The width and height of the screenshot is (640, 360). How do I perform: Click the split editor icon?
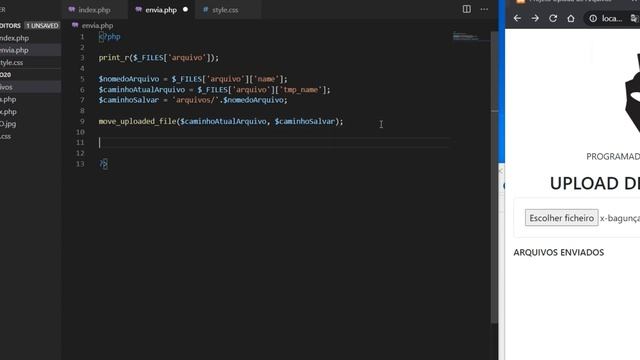(x=466, y=9)
